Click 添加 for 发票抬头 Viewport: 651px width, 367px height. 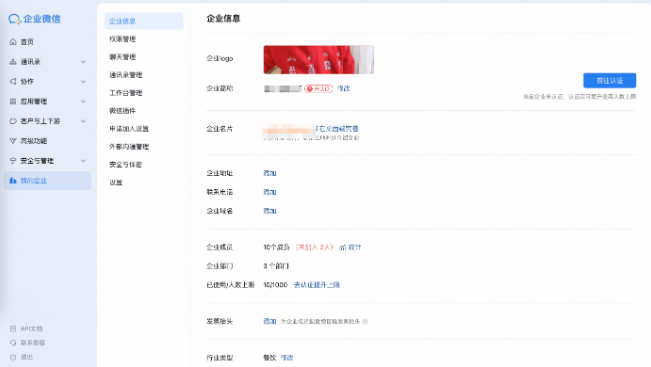click(269, 321)
